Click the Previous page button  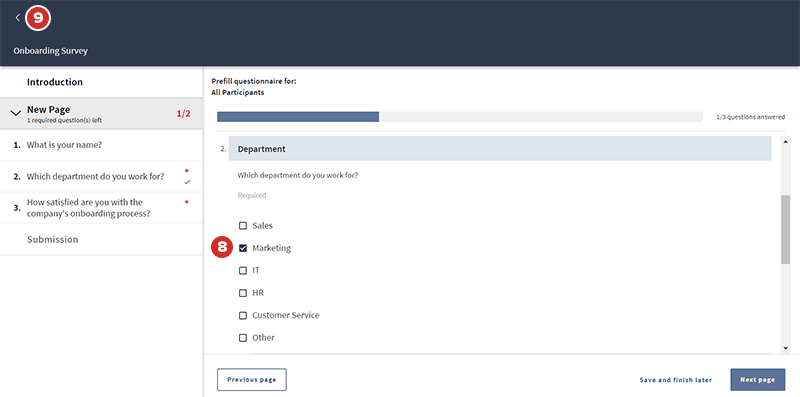point(252,380)
